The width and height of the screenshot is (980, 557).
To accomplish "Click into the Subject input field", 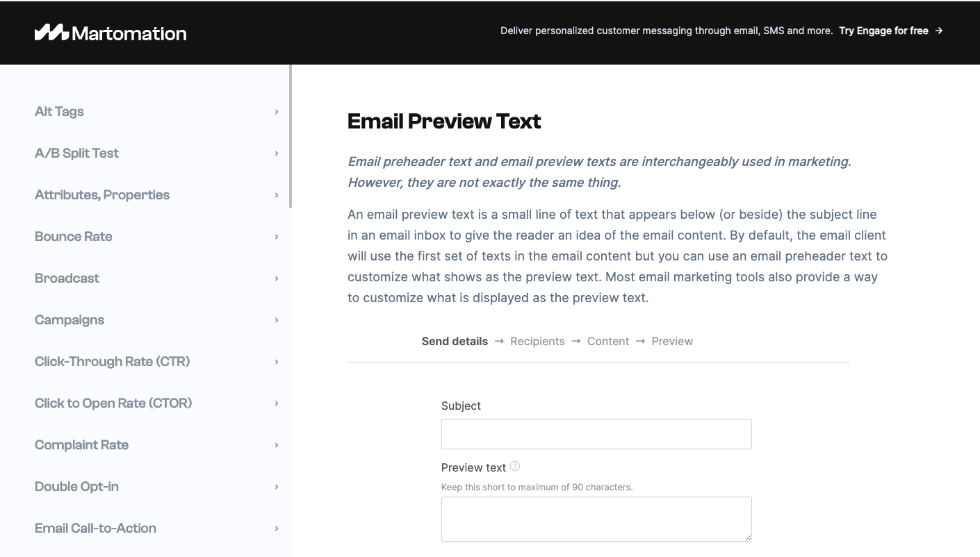I will click(596, 434).
